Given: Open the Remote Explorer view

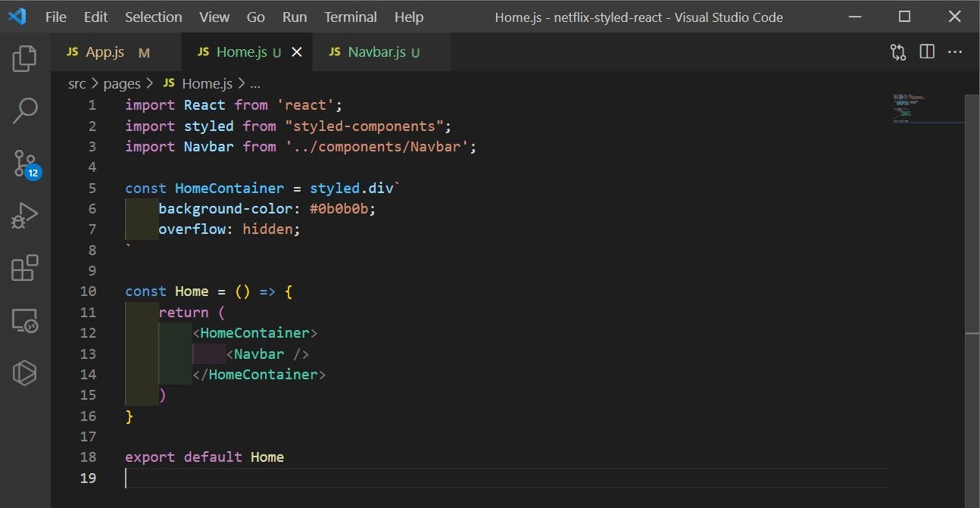Looking at the screenshot, I should [25, 320].
